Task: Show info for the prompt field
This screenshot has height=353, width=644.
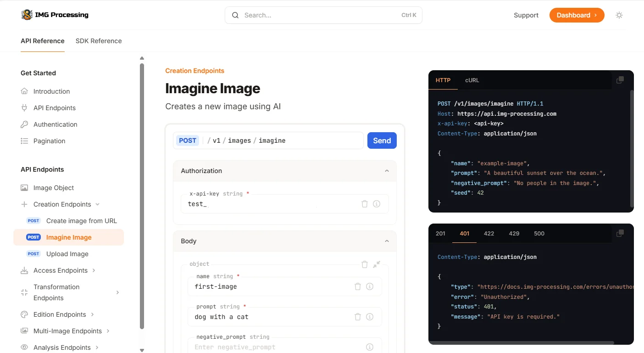Action: click(370, 317)
